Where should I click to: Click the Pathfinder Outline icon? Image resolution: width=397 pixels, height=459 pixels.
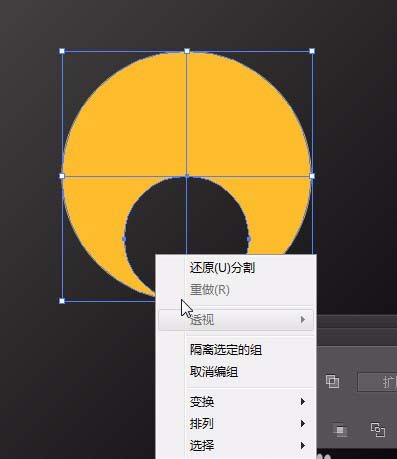click(378, 429)
